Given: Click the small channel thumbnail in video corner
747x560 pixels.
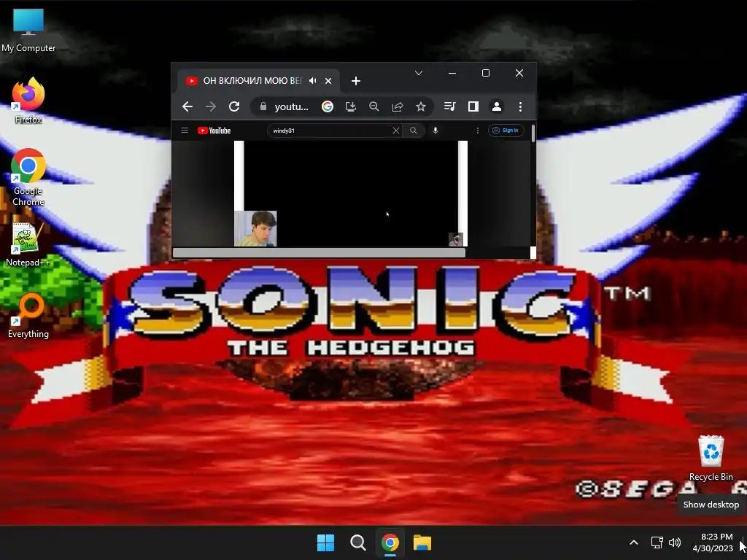Looking at the screenshot, I should [x=456, y=239].
